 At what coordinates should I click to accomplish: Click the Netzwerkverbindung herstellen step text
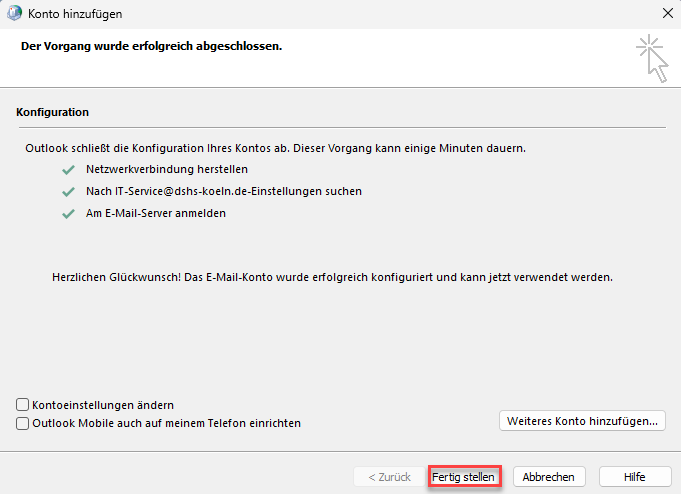[167, 170]
